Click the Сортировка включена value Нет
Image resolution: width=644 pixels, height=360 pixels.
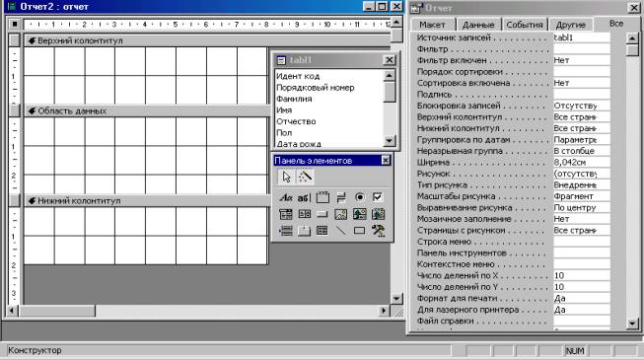581,83
